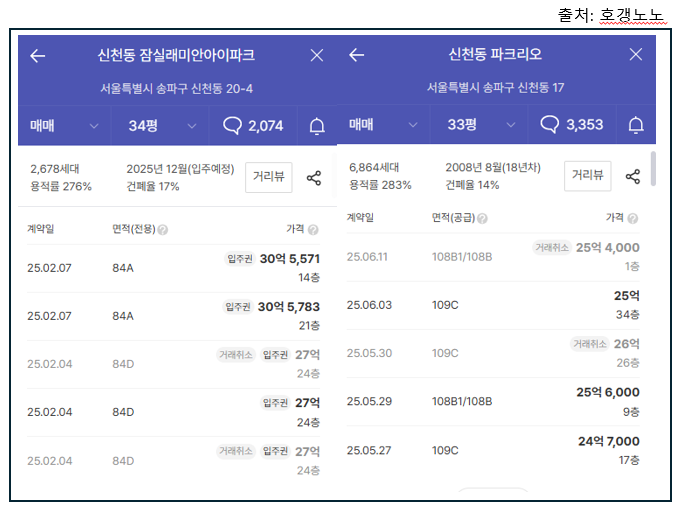Expand 매매 dropdown in 잠실래미안아이파크 panel
Screen dimensions: 681x510
(64, 126)
